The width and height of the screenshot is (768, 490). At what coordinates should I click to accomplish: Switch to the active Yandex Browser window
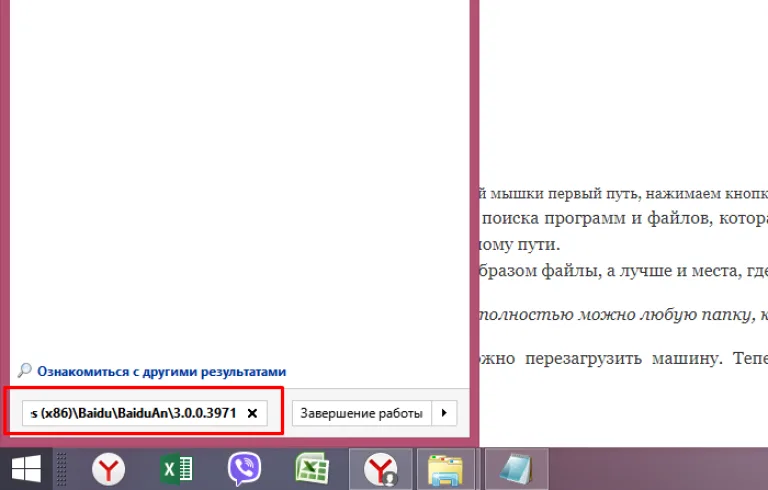click(381, 469)
